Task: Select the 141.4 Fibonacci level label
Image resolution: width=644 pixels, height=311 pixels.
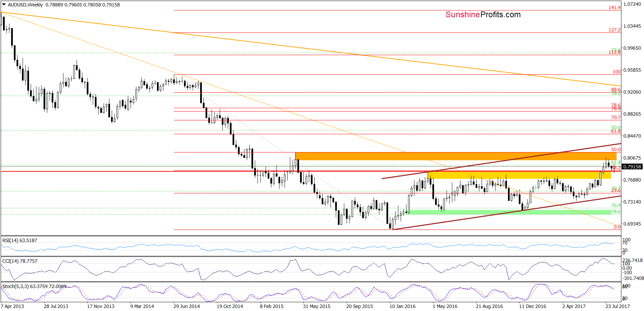Action: pyautogui.click(x=615, y=7)
